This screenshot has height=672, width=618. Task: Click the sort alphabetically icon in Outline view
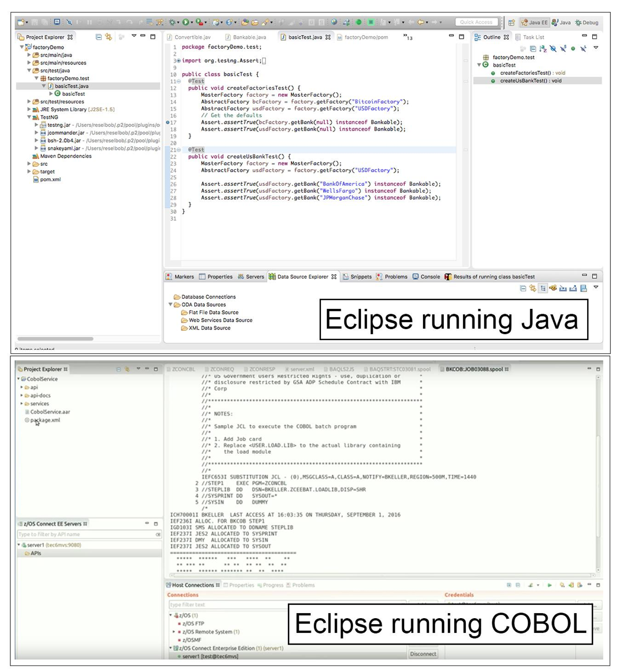point(543,48)
